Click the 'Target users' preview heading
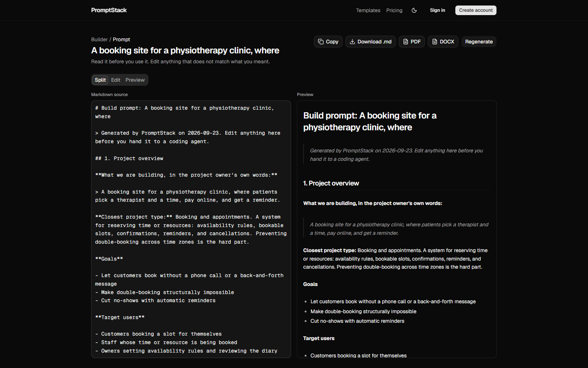 (x=319, y=338)
